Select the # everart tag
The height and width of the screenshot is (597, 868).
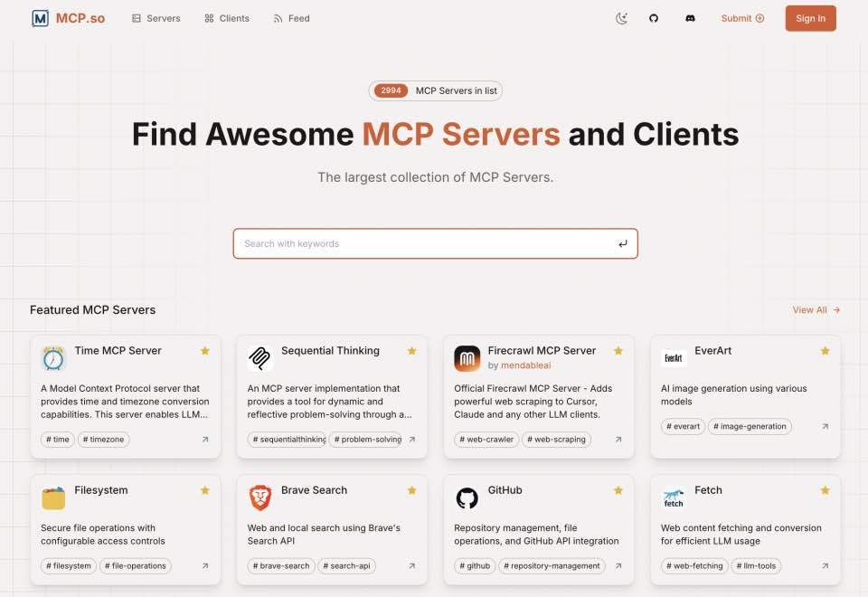[x=684, y=426]
